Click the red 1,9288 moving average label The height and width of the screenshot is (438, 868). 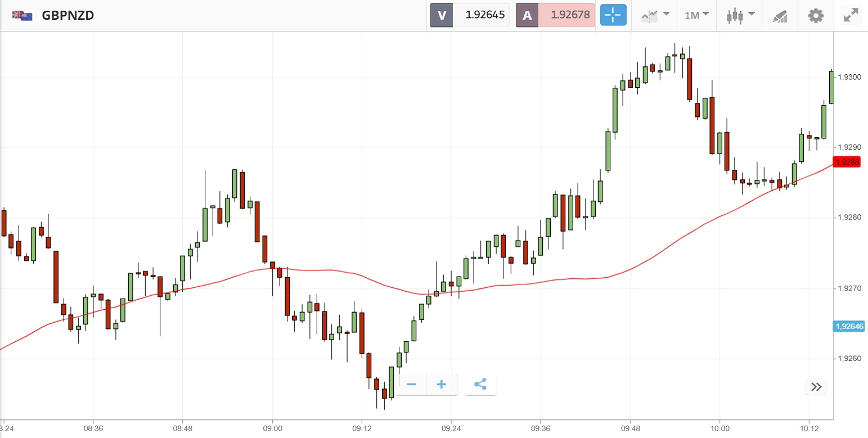[x=847, y=162]
